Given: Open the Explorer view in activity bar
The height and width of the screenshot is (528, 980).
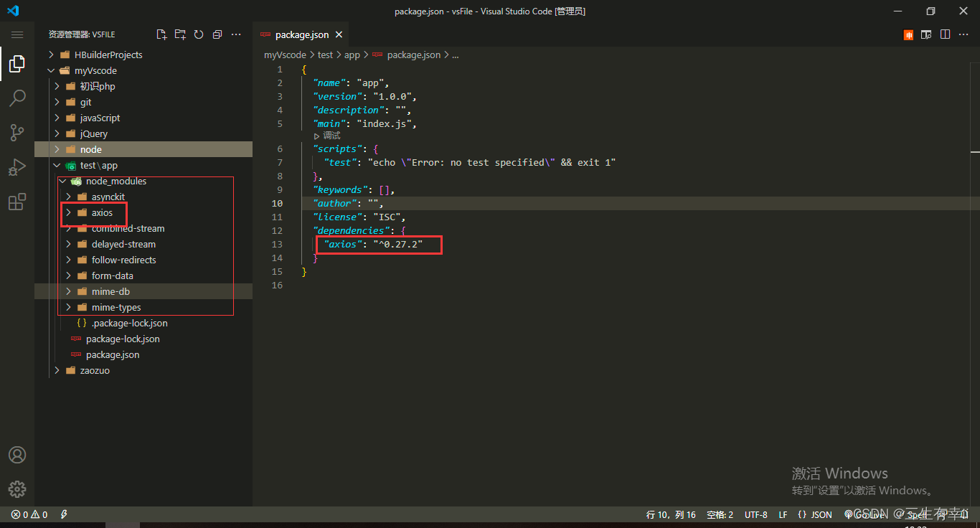Looking at the screenshot, I should coord(17,64).
